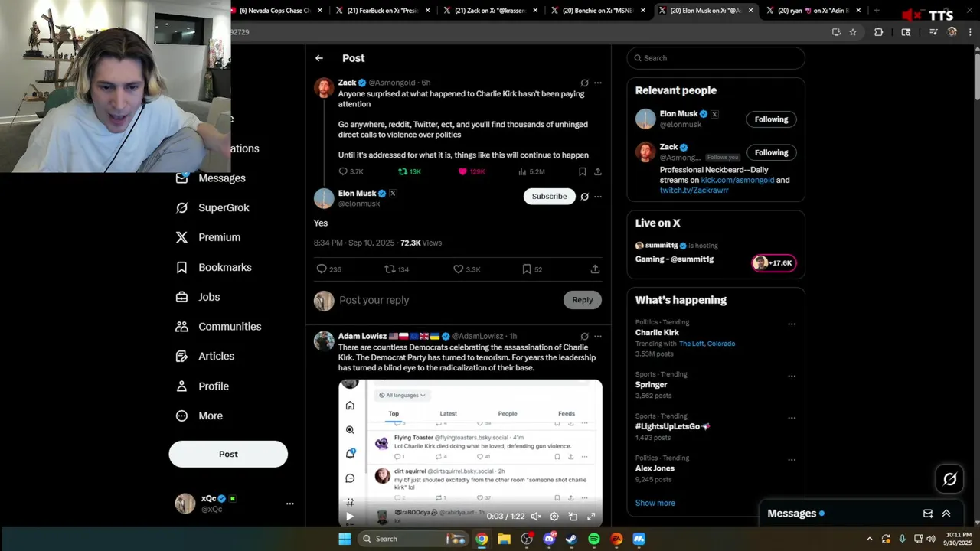Repost Zack's post with 13K reposts

click(x=410, y=171)
